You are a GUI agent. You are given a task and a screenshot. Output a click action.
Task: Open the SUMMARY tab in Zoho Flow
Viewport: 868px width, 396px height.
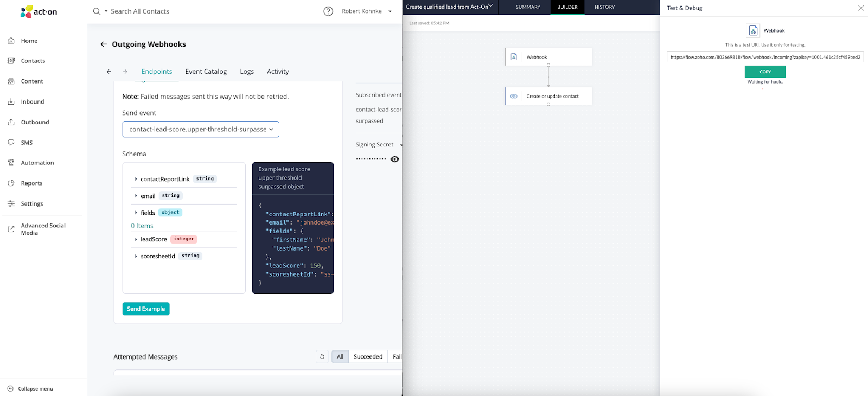click(528, 7)
